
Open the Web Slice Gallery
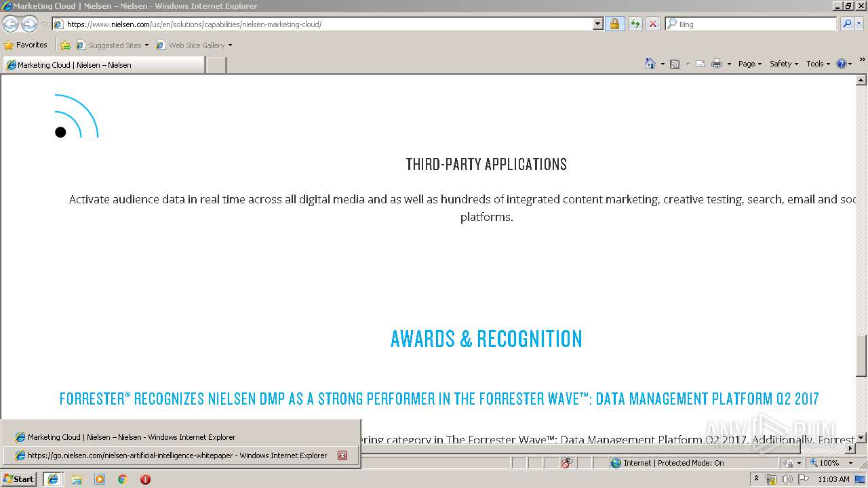pos(191,45)
